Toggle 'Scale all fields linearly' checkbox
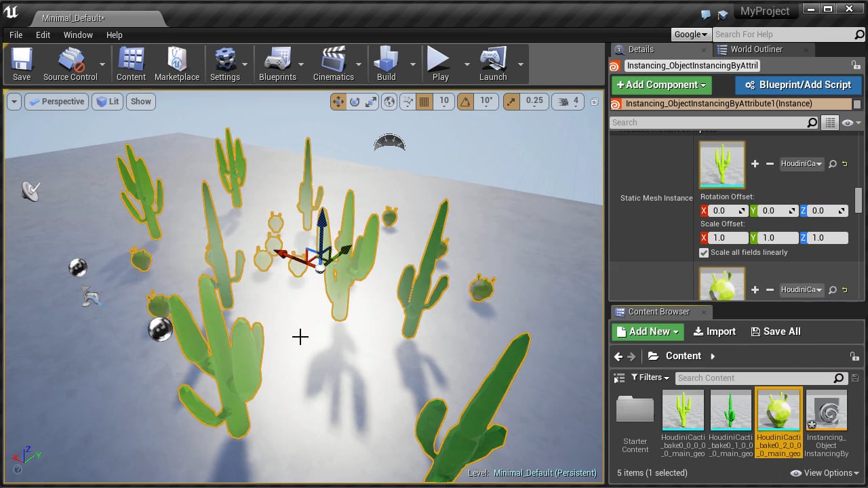The width and height of the screenshot is (868, 488). [x=704, y=252]
